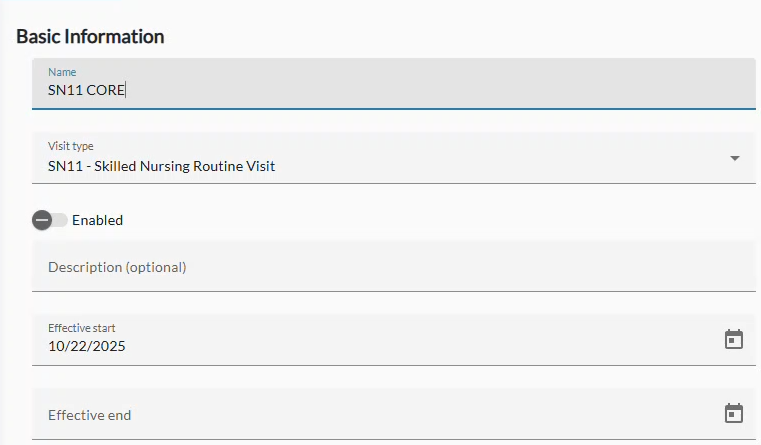Toggle the Enabled switch
Viewport: 761px width, 445px height.
pos(50,220)
